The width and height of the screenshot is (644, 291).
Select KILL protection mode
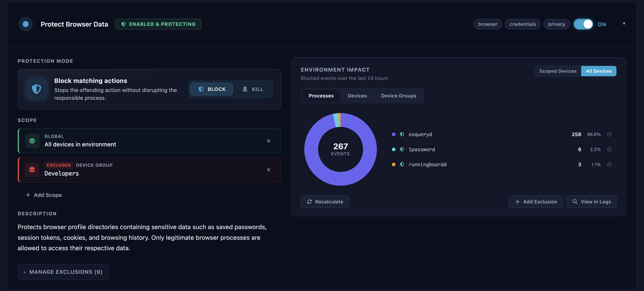pyautogui.click(x=252, y=89)
